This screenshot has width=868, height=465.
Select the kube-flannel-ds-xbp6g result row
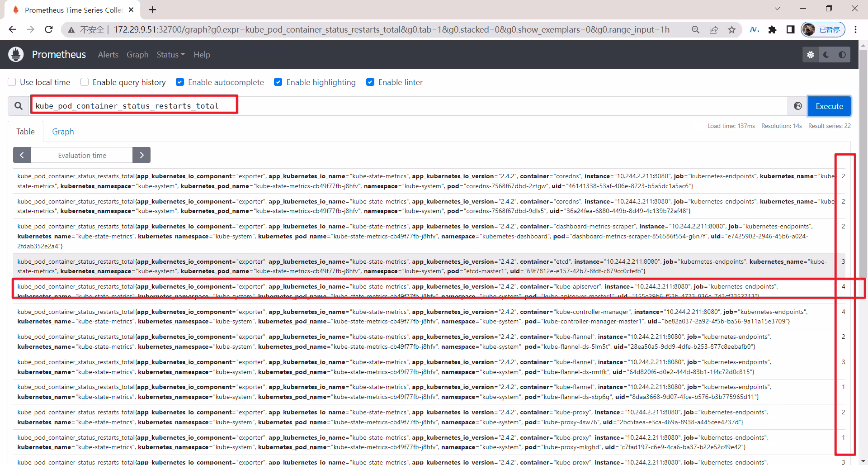[x=429, y=392]
